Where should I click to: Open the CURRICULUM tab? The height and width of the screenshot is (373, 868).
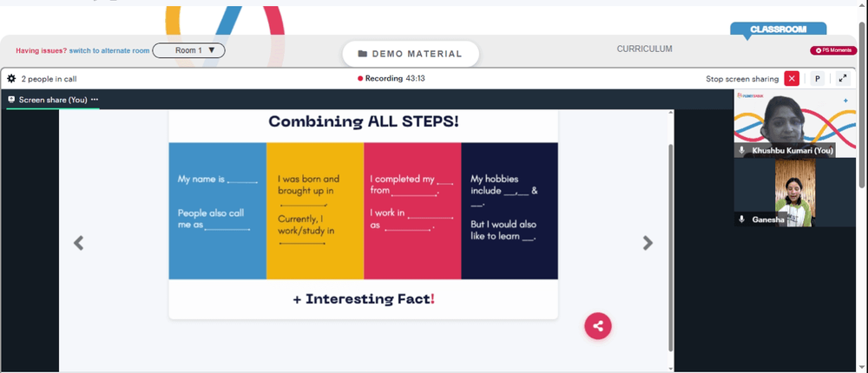[x=644, y=49]
